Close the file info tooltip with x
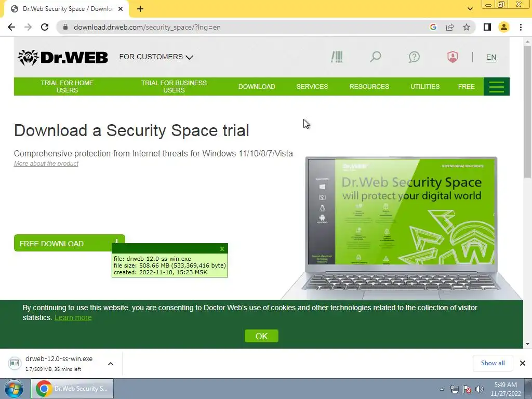The image size is (532, 399). tap(222, 249)
